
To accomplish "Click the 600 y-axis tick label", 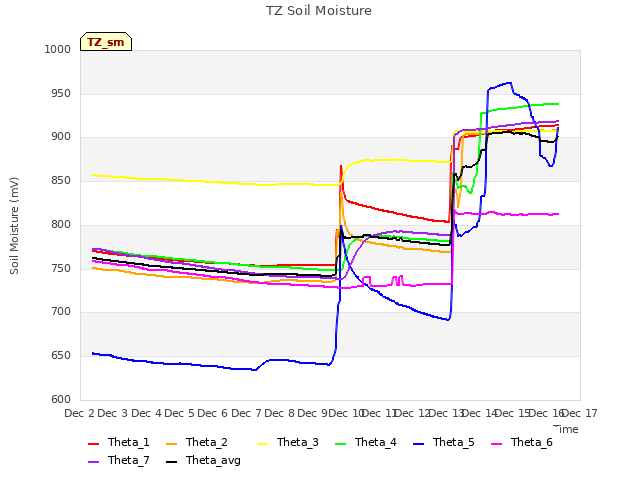I will pos(61,399).
